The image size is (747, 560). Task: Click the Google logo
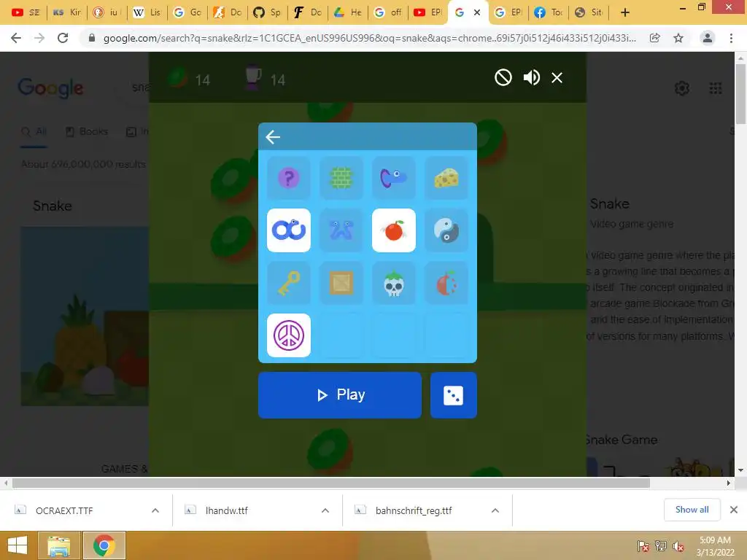[50, 88]
